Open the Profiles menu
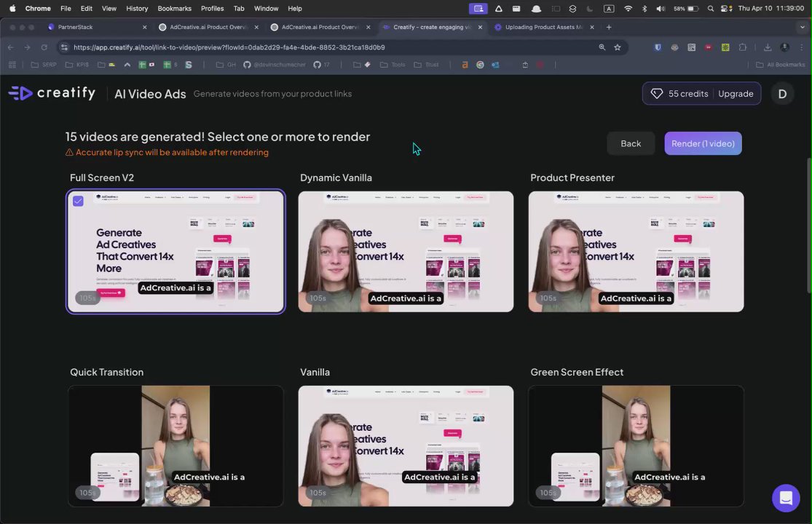812x524 pixels. pos(213,8)
